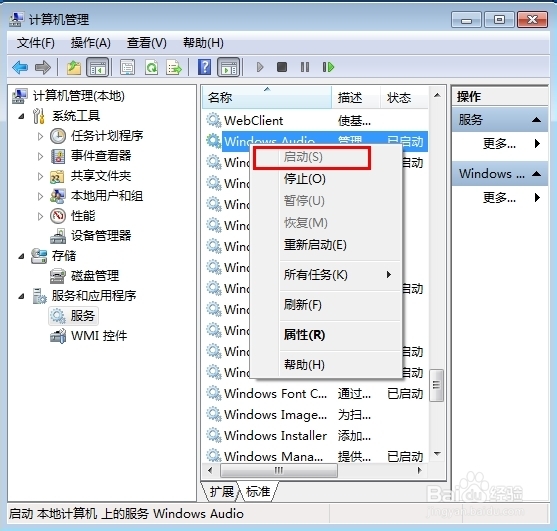Select 设备管理器 in the tree
Screen dimensions: 557x531
point(101,235)
